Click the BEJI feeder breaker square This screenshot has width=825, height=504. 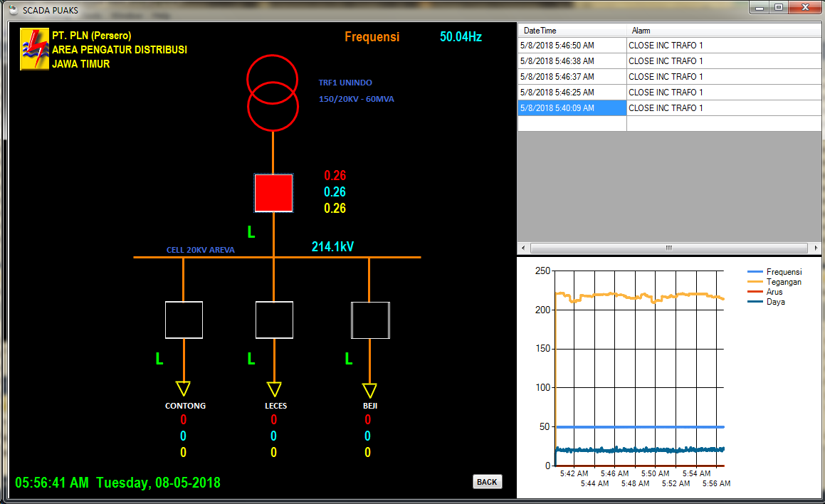click(369, 320)
